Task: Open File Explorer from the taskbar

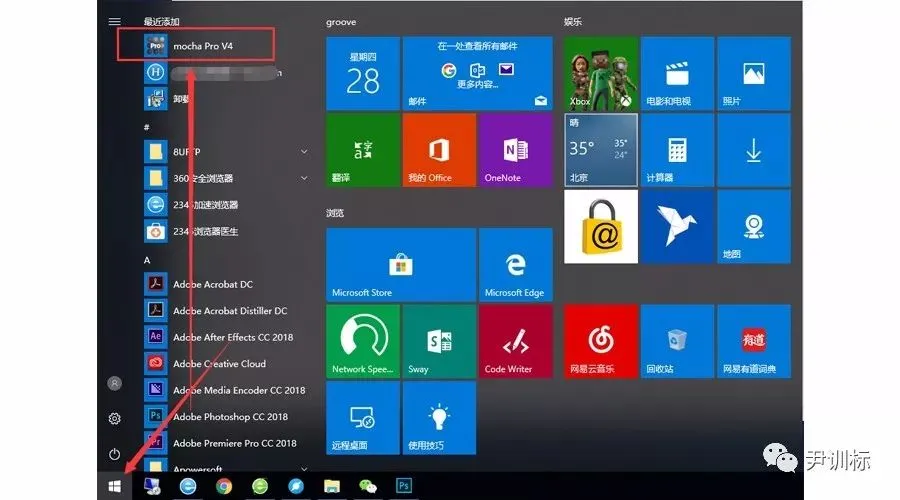Action: (332, 486)
